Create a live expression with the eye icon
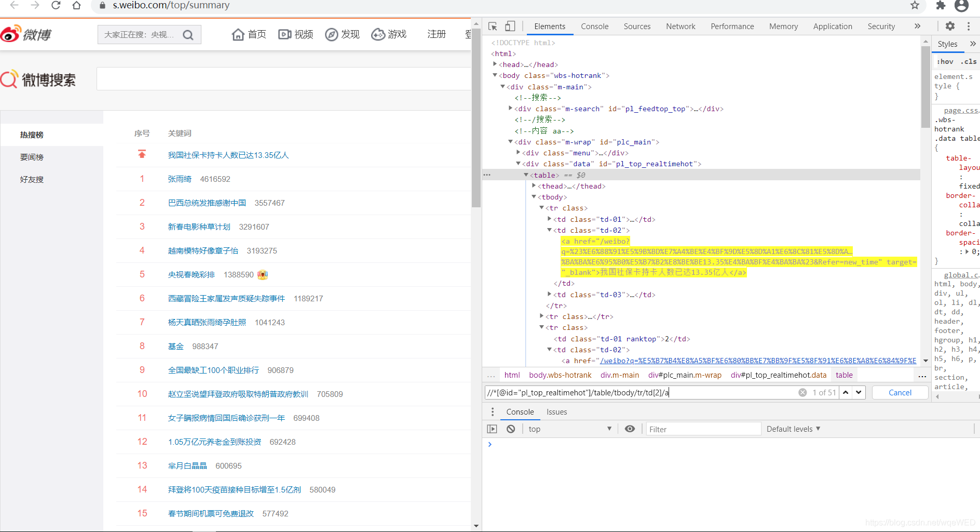The width and height of the screenshot is (980, 532). [630, 429]
